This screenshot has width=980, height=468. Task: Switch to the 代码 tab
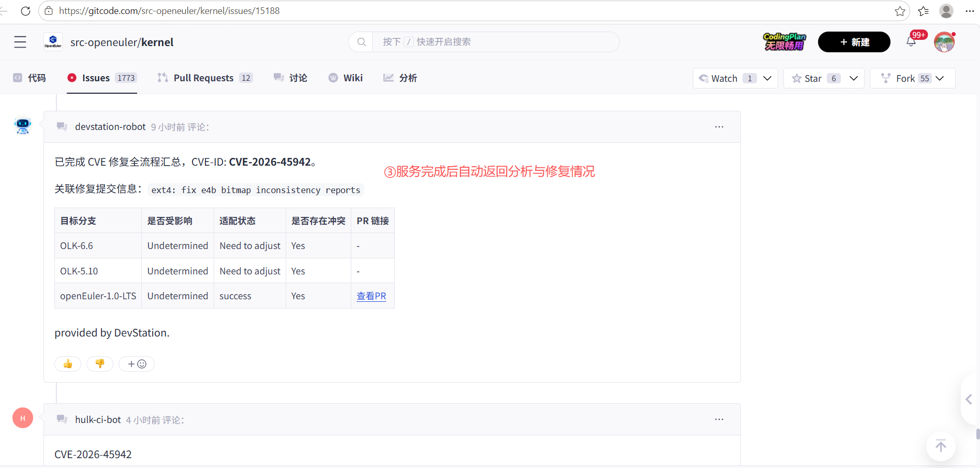click(29, 78)
